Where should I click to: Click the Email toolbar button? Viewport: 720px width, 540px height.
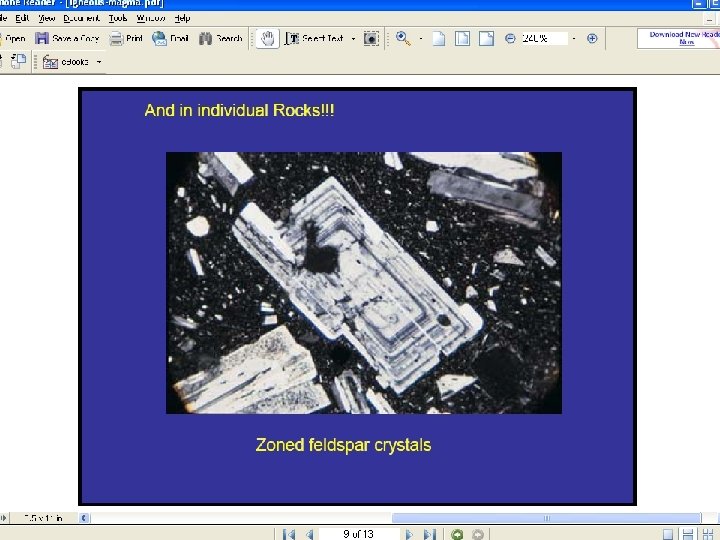pos(170,38)
